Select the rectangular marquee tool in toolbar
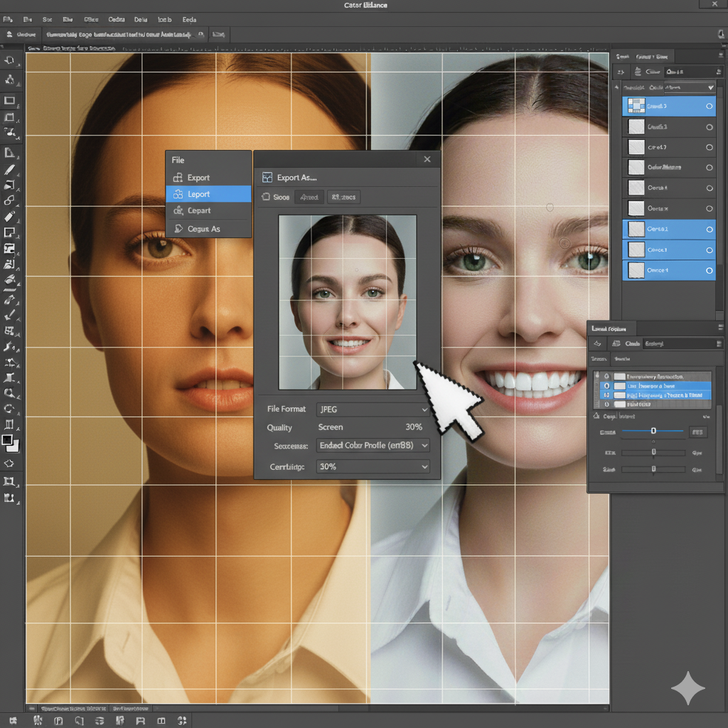728x728 pixels. [x=10, y=100]
